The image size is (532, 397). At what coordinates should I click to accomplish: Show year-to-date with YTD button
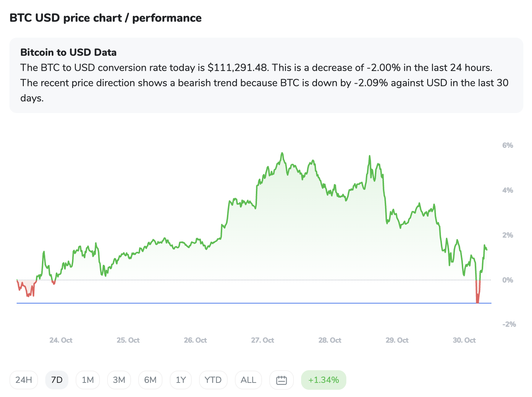(x=213, y=380)
